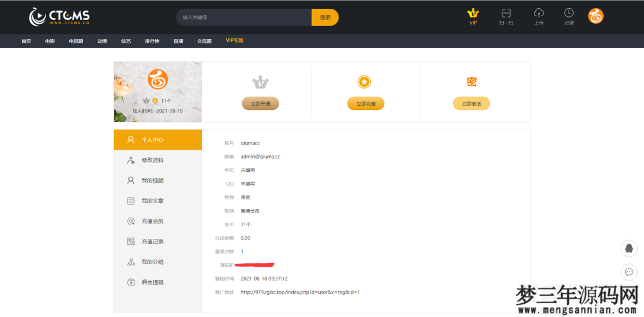Open 交流圈 navigation item
Viewport: 644px width, 317px height.
click(204, 41)
